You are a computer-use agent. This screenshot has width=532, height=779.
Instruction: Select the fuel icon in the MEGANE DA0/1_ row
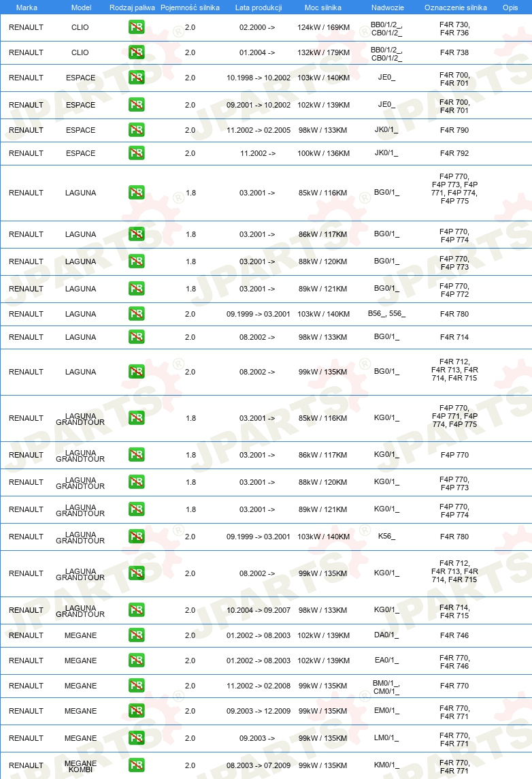coord(137,635)
